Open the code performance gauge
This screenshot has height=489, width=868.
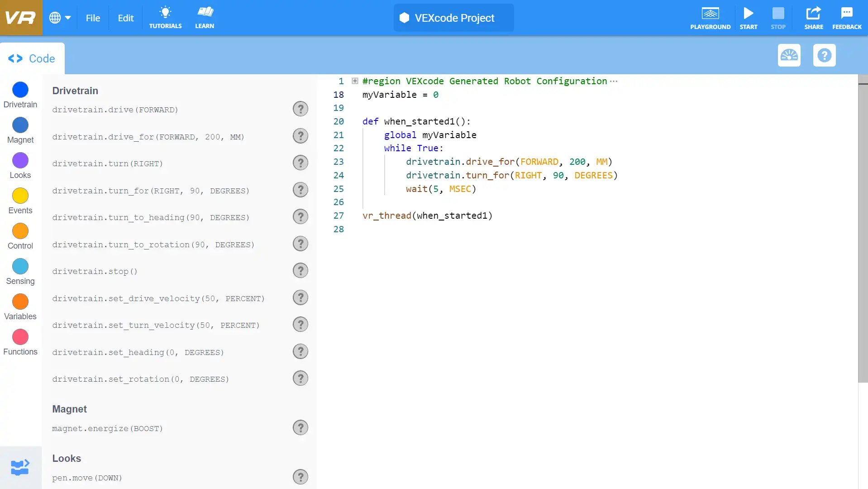point(789,55)
